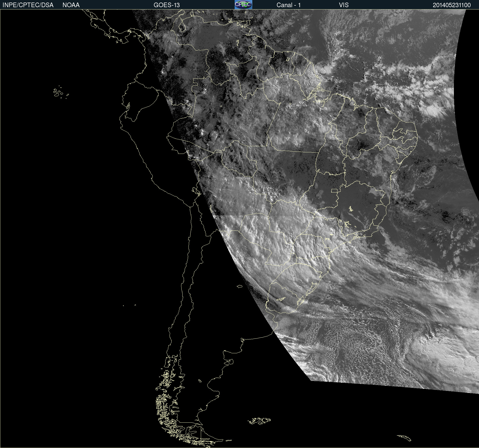Select the timestamp 201405231100
This screenshot has height=448, width=479.
point(452,5)
